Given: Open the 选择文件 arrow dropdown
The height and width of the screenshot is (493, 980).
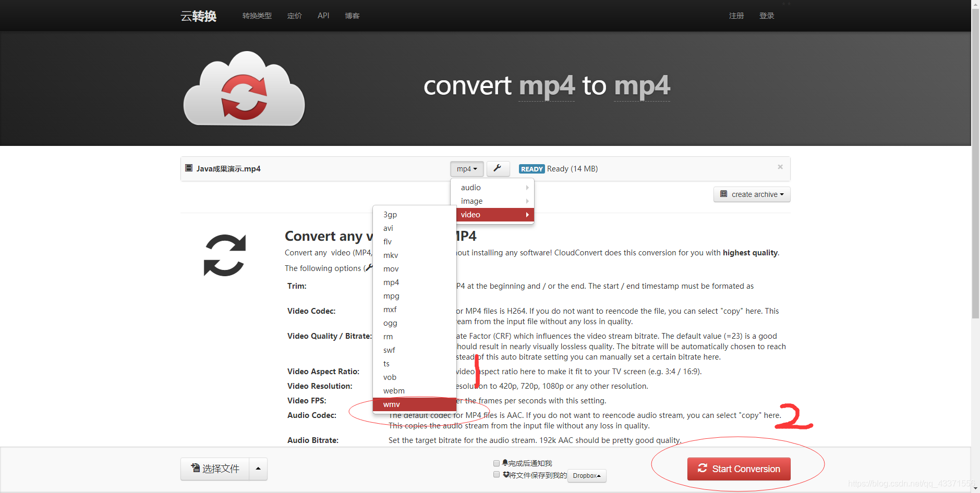Looking at the screenshot, I should tap(258, 469).
